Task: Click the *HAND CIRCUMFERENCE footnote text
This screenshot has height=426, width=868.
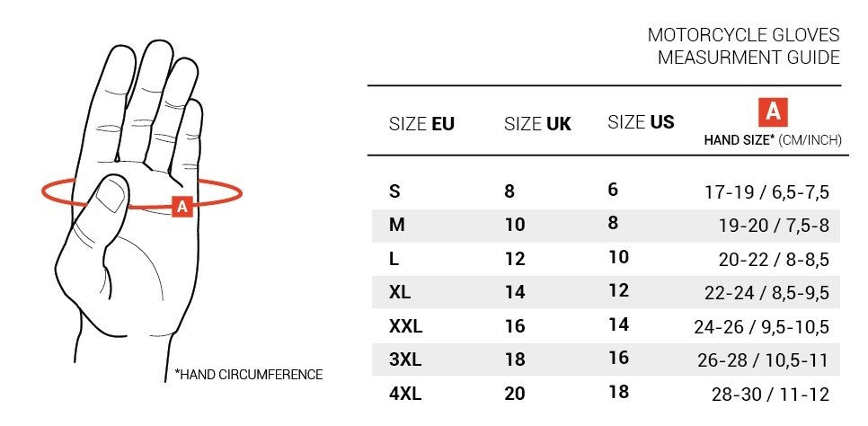Action: [x=248, y=374]
